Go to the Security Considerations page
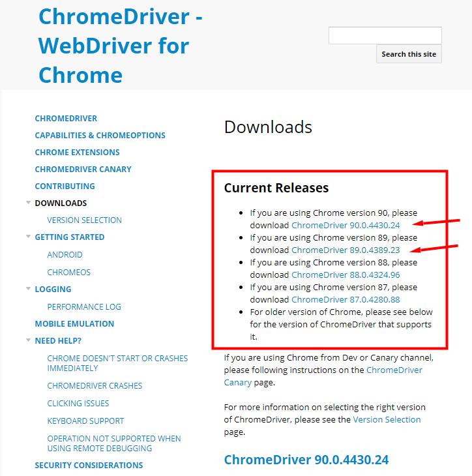Viewport: 472px width, 476px height. 89,466
